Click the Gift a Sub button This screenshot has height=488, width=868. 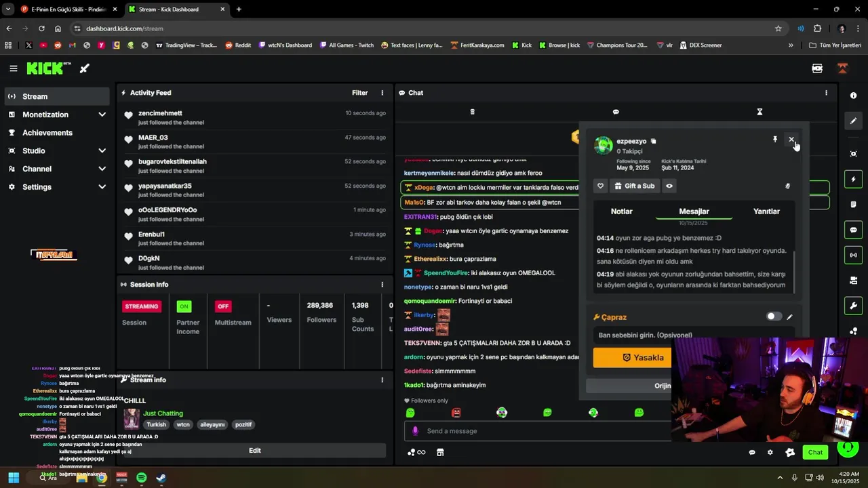635,186
